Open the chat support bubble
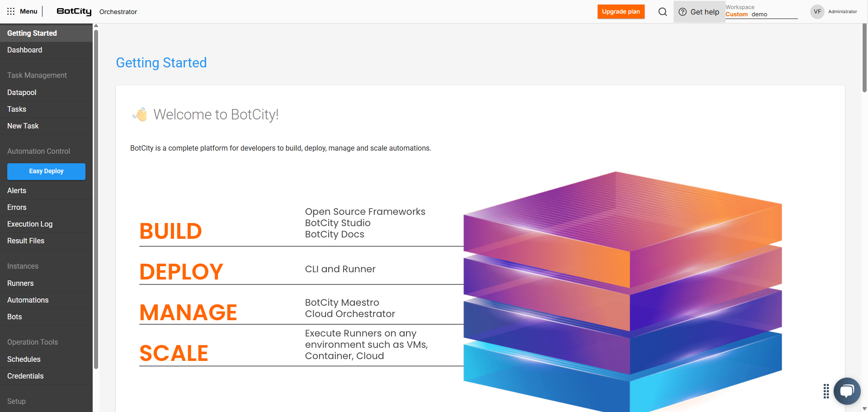 pos(847,391)
